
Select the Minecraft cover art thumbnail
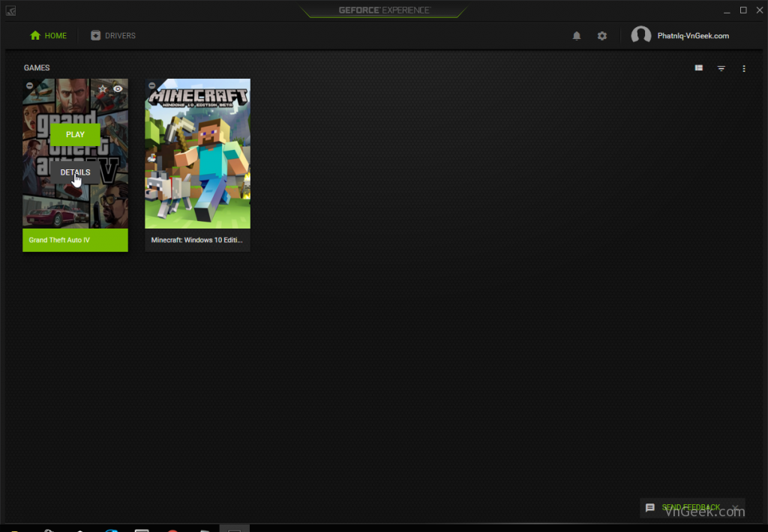tap(197, 154)
